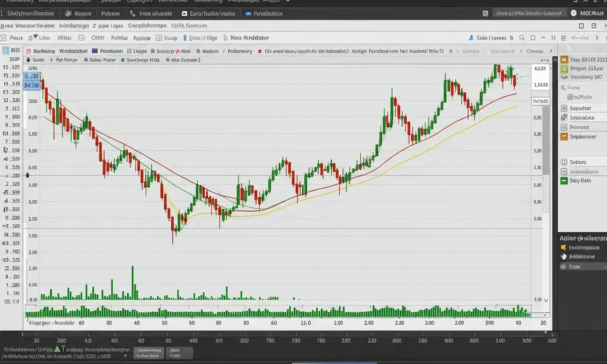Click the blue "BLES" icon above the price scale

6,50
